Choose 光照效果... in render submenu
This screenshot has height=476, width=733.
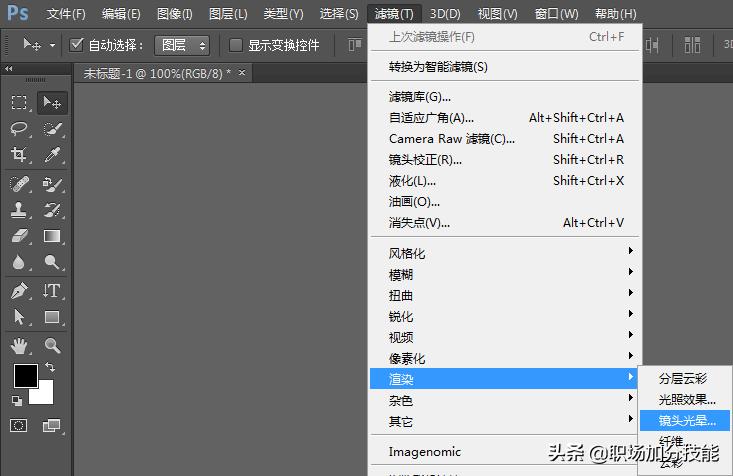pyautogui.click(x=685, y=399)
